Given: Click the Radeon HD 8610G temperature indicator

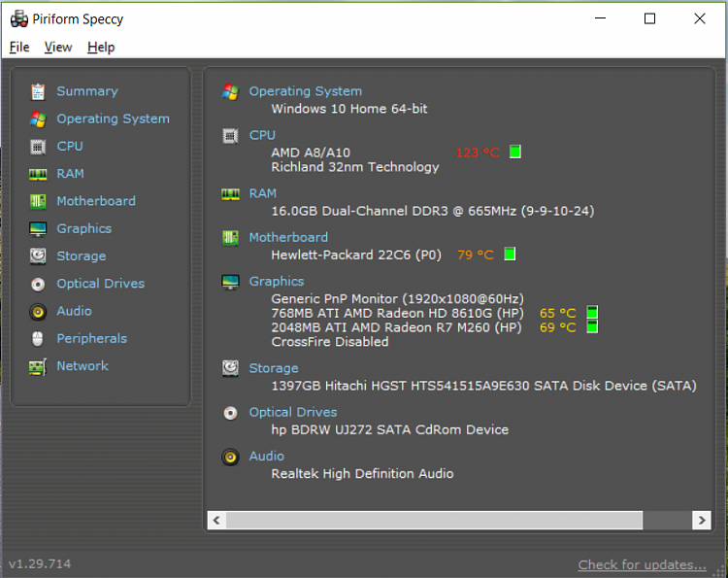Looking at the screenshot, I should click(x=592, y=312).
